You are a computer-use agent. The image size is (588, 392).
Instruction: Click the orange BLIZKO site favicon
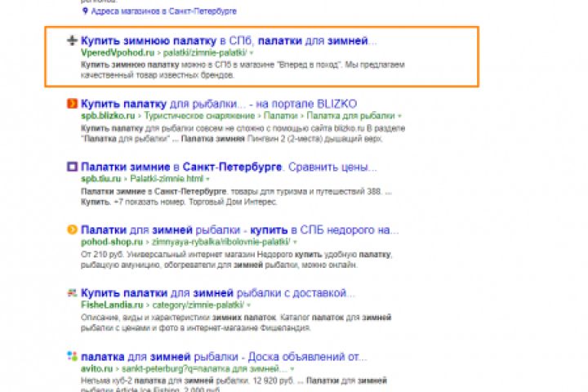[72, 103]
